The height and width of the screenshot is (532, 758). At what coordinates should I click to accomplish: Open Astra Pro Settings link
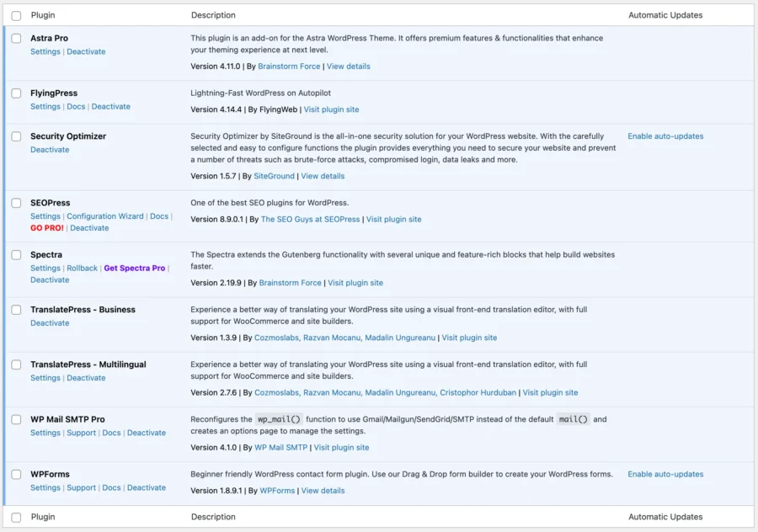tap(45, 51)
